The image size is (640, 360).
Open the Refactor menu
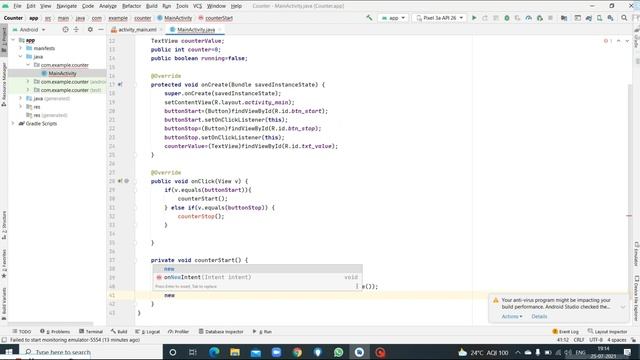click(131, 6)
